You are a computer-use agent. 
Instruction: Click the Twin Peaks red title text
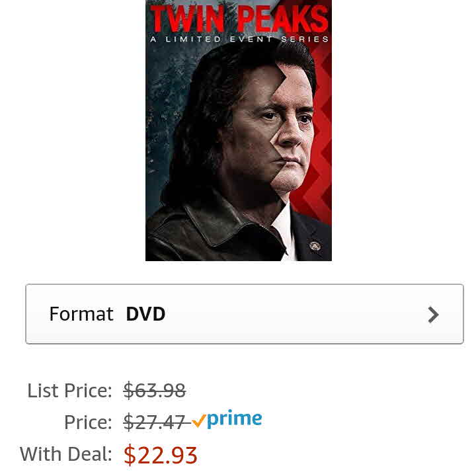click(239, 19)
